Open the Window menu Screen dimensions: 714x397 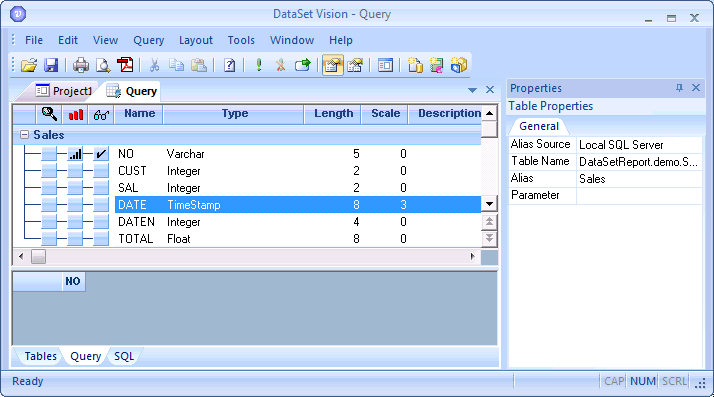[x=292, y=40]
